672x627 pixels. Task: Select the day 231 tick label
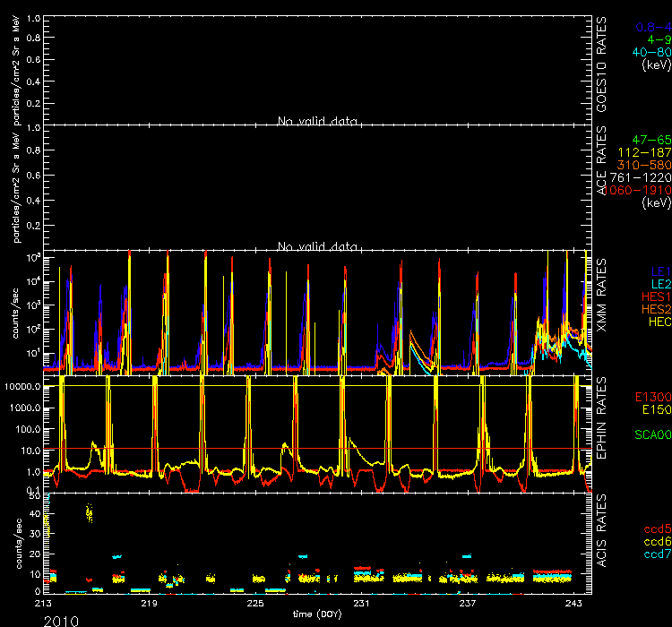coord(360,605)
